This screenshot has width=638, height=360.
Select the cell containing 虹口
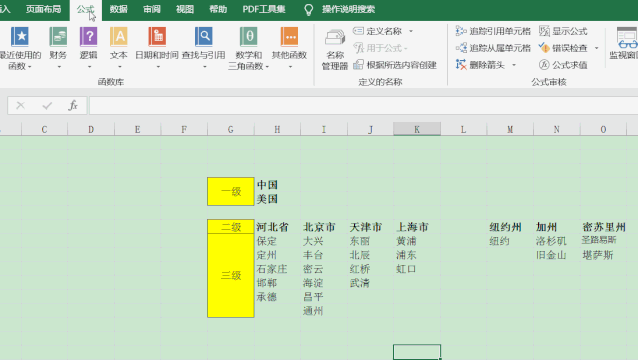[417, 269]
